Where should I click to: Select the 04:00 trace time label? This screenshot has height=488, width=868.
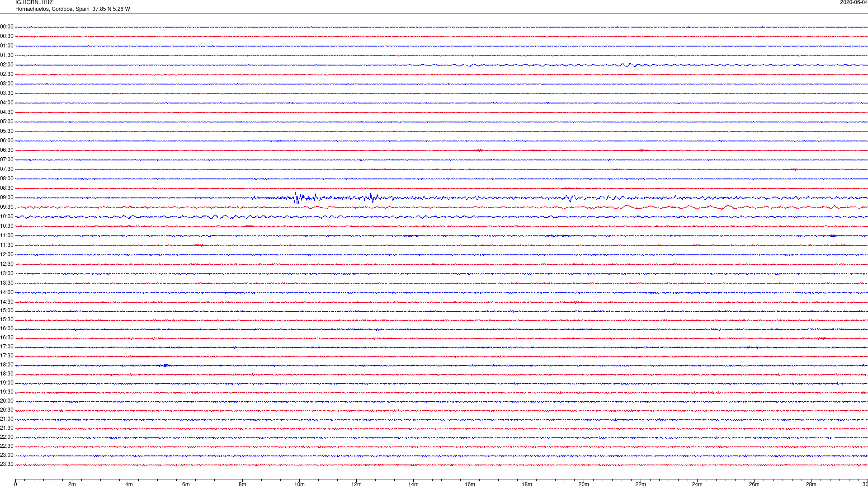tap(7, 103)
